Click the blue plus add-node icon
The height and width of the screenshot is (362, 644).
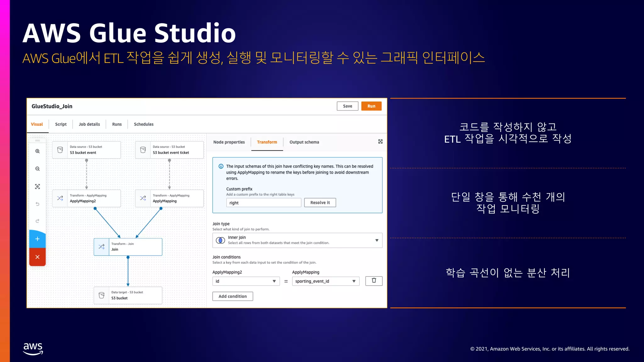[37, 239]
